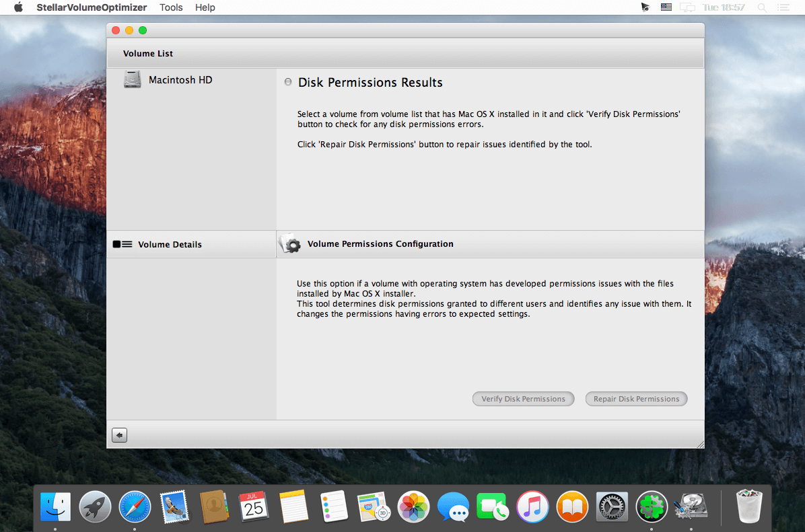
Task: Click the Macintosh HD drive icon
Action: 133,79
